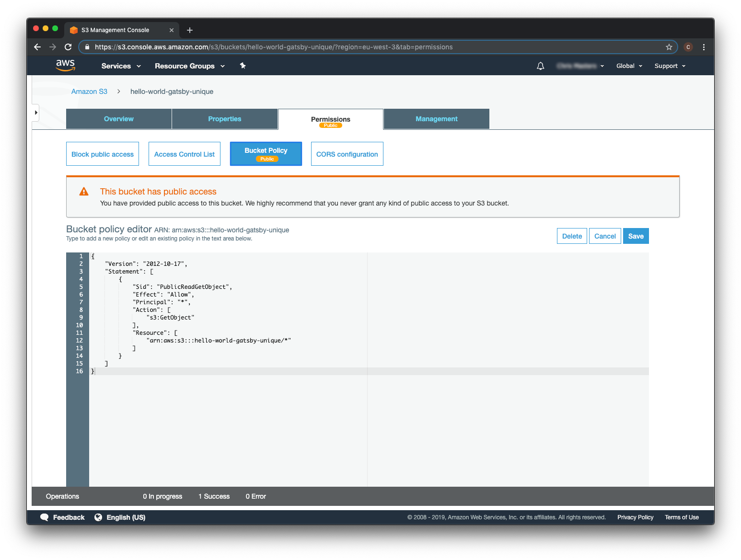The image size is (741, 560).
Task: Switch to the Overview tab
Action: pos(119,119)
